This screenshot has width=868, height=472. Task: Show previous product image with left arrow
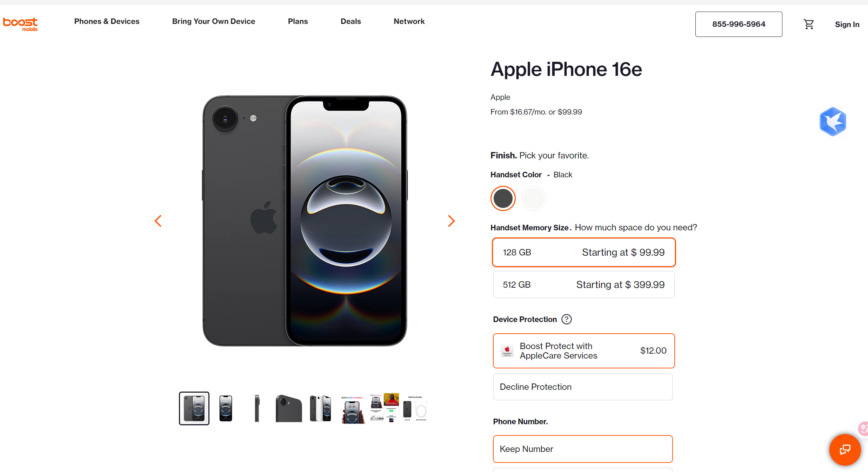pyautogui.click(x=158, y=221)
